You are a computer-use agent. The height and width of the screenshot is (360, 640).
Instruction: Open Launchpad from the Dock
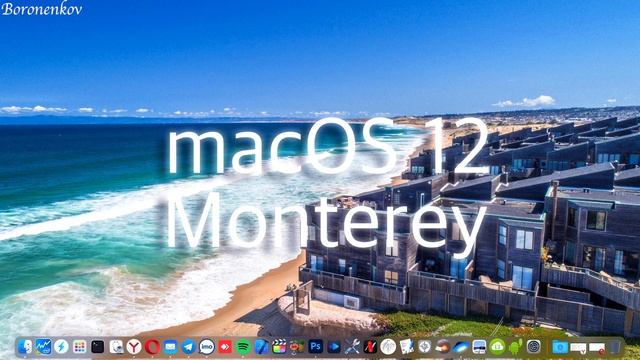click(x=80, y=347)
